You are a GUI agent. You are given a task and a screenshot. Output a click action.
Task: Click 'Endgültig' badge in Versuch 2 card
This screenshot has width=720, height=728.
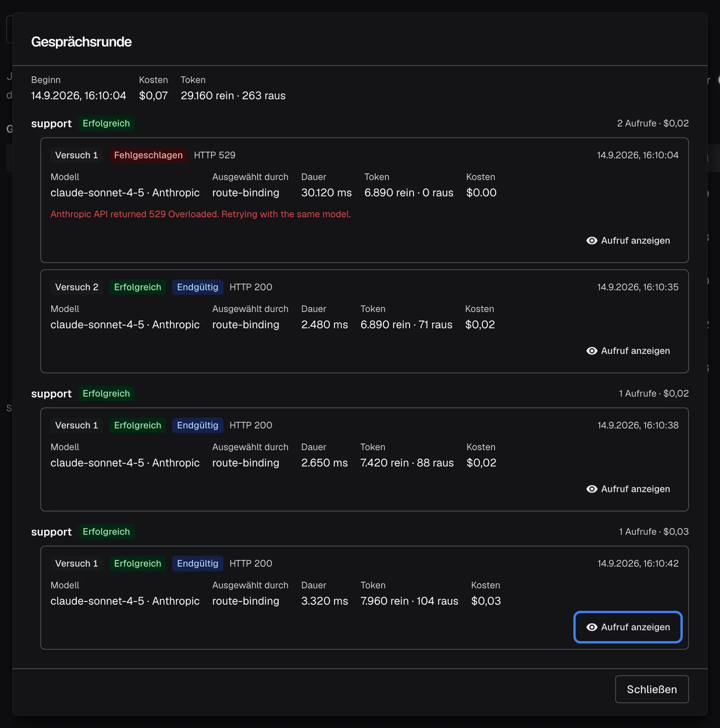tap(198, 287)
